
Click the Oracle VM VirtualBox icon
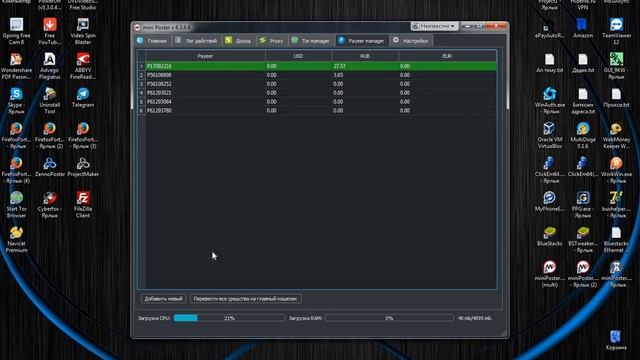[x=550, y=136]
